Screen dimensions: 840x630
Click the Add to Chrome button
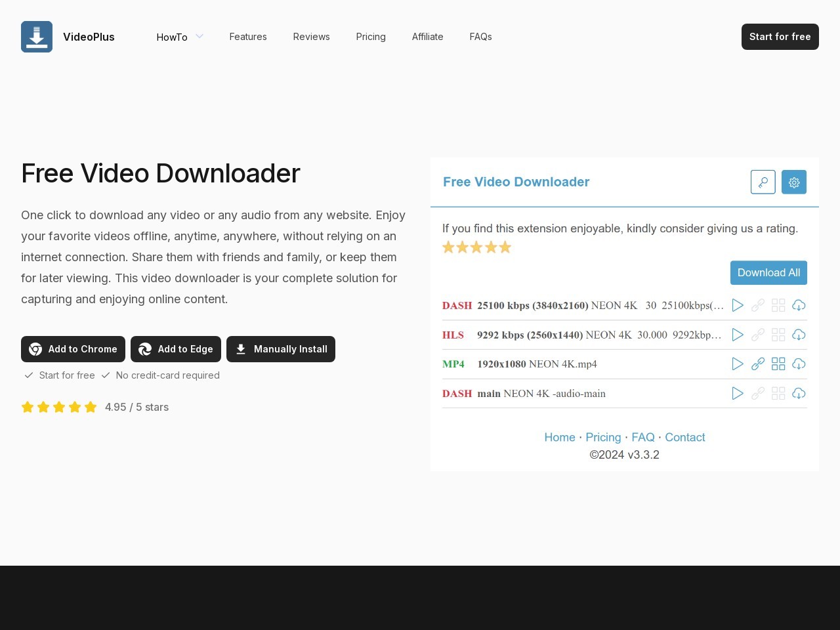tap(73, 349)
